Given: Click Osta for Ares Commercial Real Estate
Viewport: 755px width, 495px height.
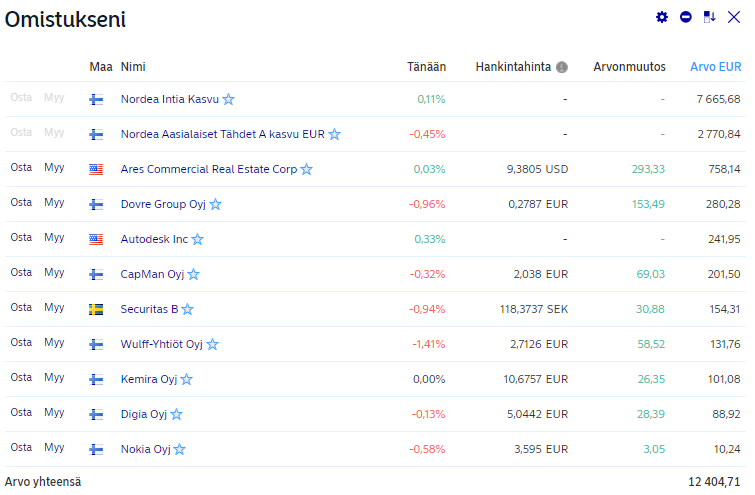Looking at the screenshot, I should pos(21,168).
